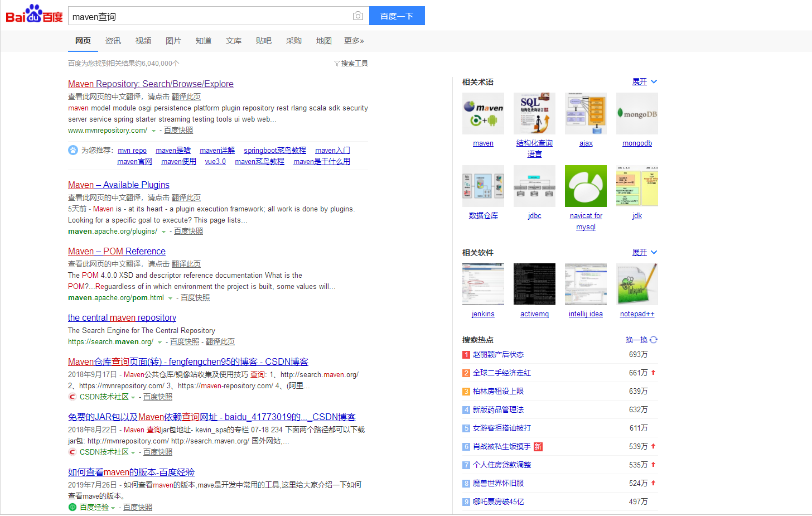Open Maven Repository: Search/Browse/Explore result
This screenshot has width=812, height=516.
point(151,84)
